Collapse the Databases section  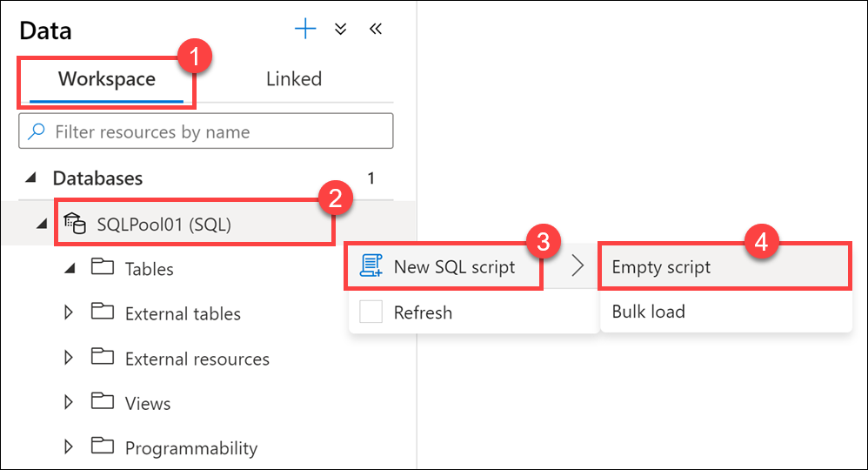[x=31, y=178]
